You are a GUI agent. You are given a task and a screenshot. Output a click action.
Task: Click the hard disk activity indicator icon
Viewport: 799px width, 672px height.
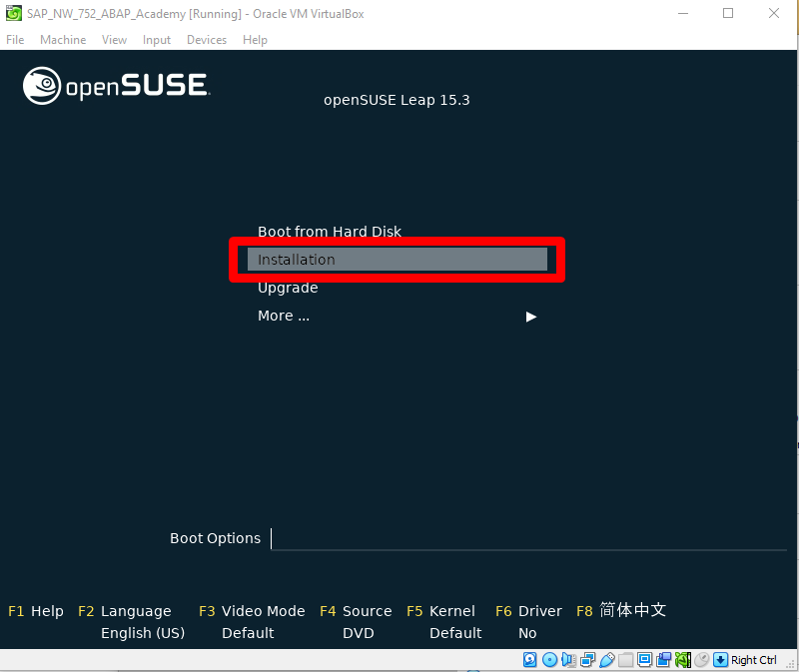530,660
